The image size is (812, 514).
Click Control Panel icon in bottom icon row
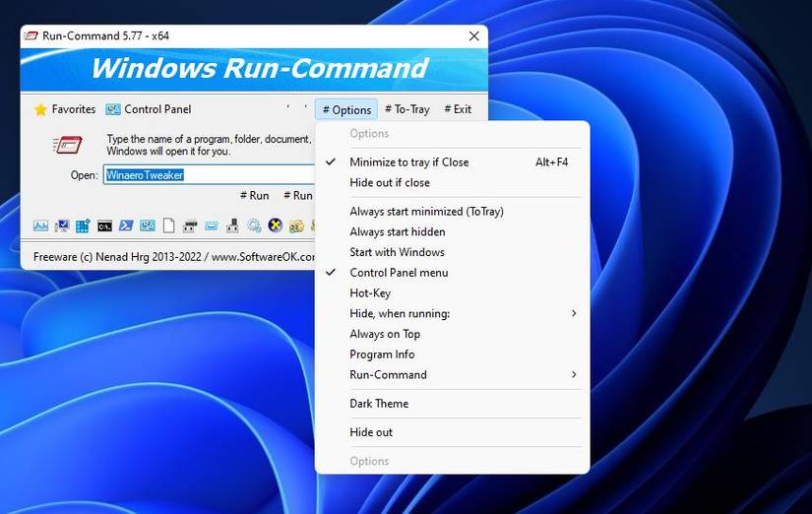pyautogui.click(x=148, y=225)
